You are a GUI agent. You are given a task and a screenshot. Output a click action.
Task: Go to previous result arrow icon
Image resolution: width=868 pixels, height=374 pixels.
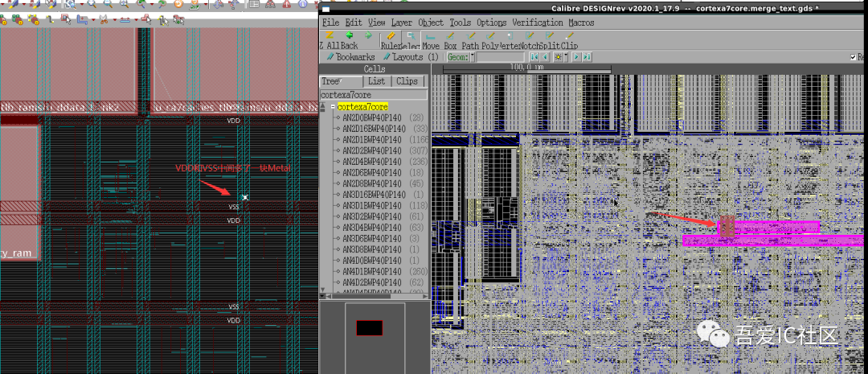545,57
